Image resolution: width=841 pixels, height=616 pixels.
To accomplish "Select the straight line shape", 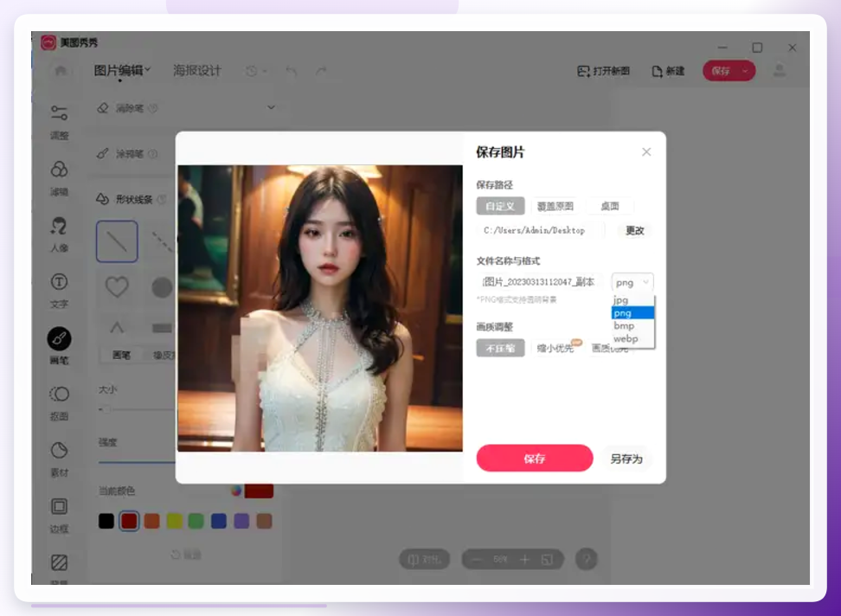I will [117, 241].
